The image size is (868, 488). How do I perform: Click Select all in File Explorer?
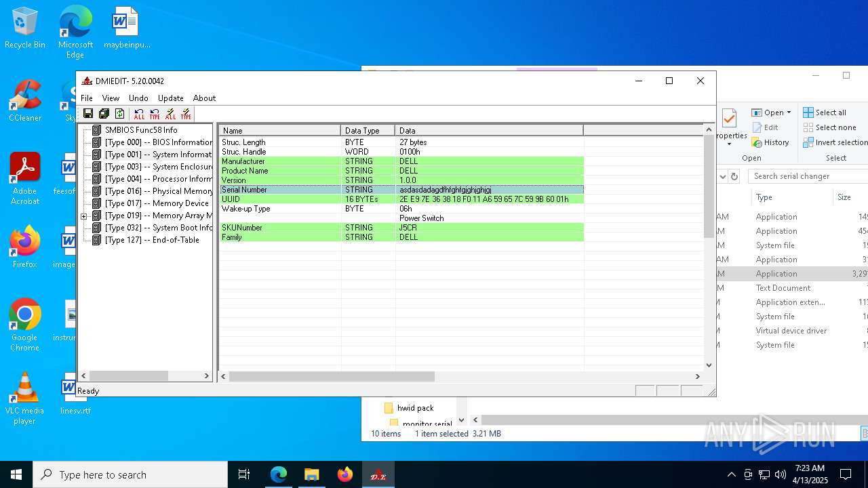(x=825, y=113)
